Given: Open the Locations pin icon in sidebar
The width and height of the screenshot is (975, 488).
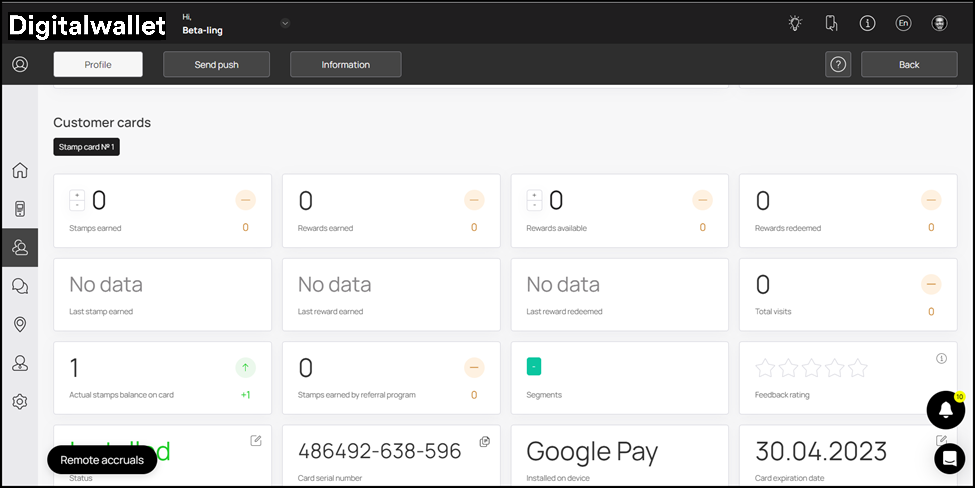Looking at the screenshot, I should coord(19,325).
